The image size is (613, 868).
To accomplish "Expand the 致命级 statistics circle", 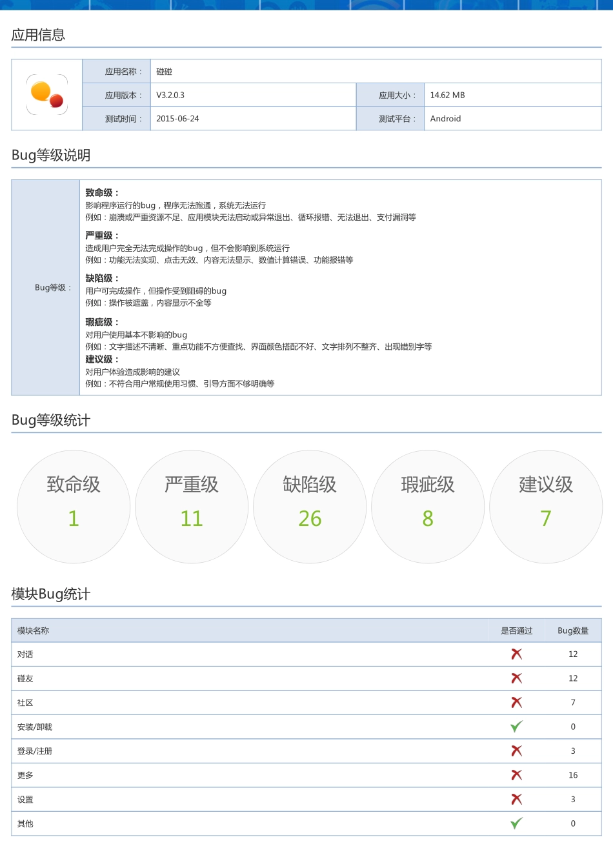I will coord(74,507).
